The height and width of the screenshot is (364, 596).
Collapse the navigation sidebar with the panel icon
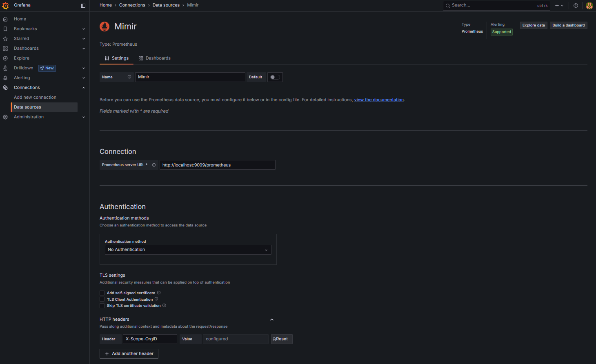(x=83, y=5)
